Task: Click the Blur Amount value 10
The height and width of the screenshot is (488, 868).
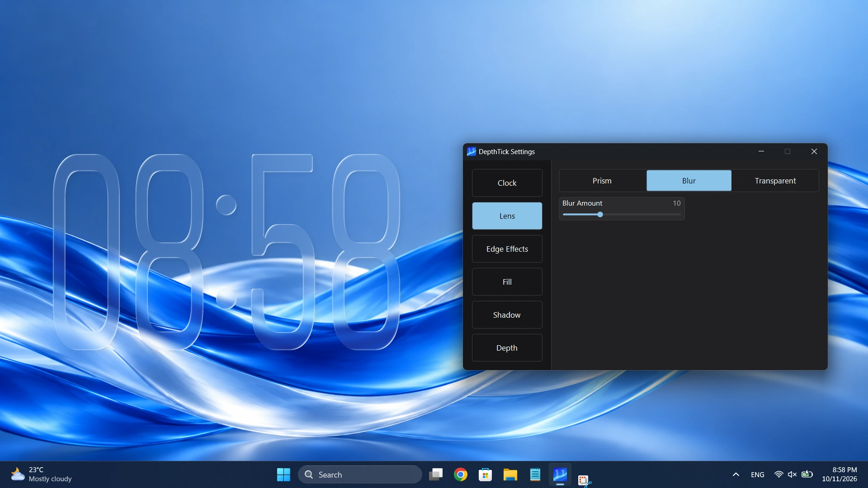Action: tap(676, 203)
